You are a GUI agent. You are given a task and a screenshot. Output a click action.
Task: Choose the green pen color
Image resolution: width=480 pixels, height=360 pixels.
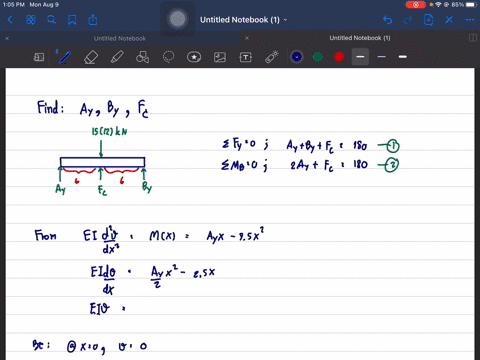pos(318,57)
